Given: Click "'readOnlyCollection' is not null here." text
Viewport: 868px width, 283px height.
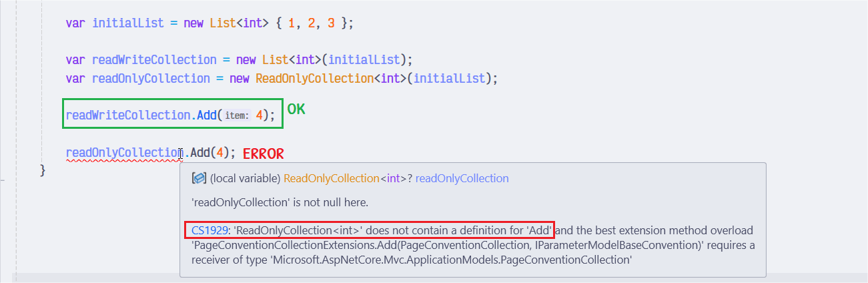Looking at the screenshot, I should click(280, 202).
